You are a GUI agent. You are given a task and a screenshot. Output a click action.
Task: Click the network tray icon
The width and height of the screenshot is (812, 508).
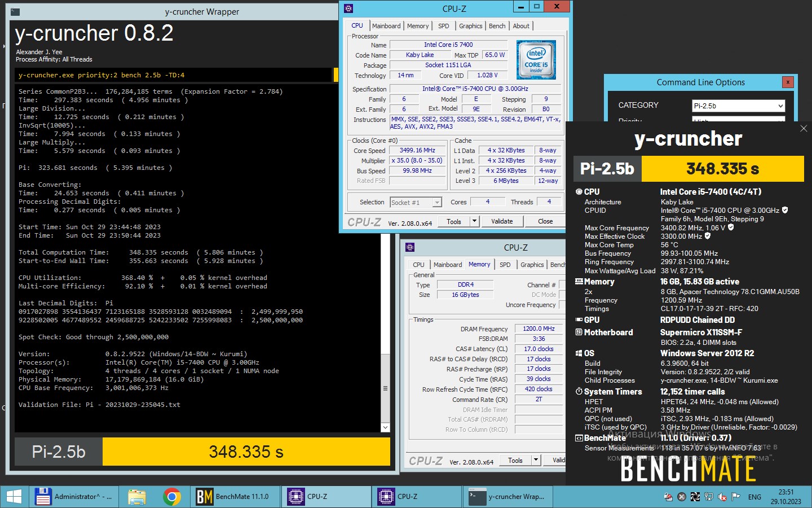(x=709, y=497)
